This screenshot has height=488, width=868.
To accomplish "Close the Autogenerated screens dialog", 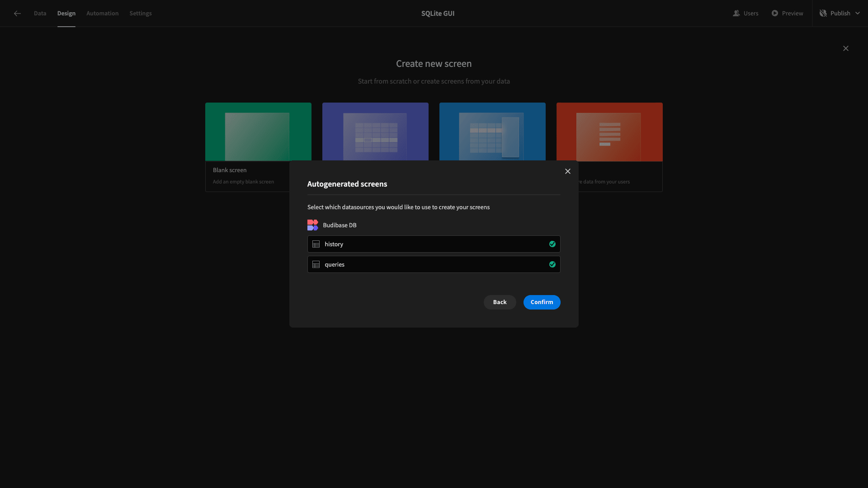I will [568, 171].
